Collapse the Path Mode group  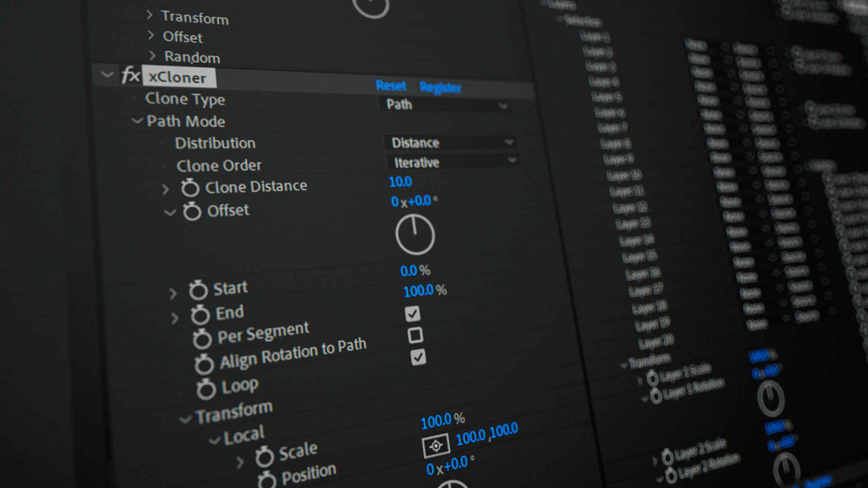(x=137, y=121)
